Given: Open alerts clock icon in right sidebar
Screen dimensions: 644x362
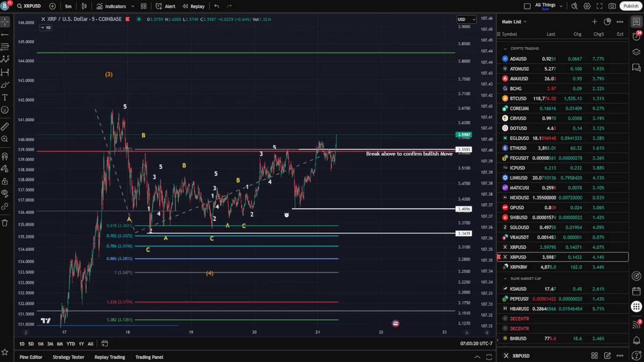Looking at the screenshot, I should (636, 37).
